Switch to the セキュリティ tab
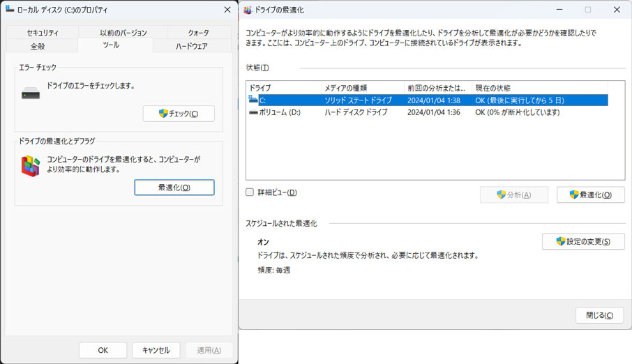Image resolution: width=632 pixels, height=364 pixels. pyautogui.click(x=43, y=33)
